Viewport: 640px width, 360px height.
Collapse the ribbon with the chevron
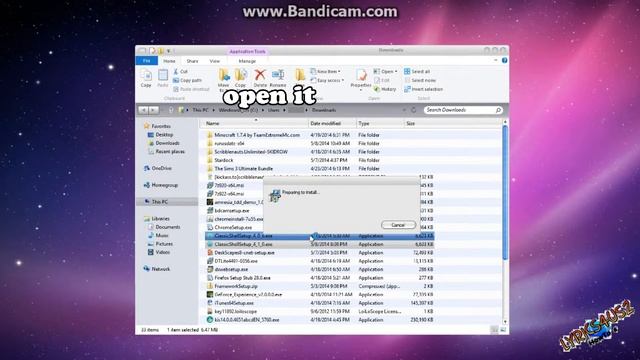(x=496, y=60)
